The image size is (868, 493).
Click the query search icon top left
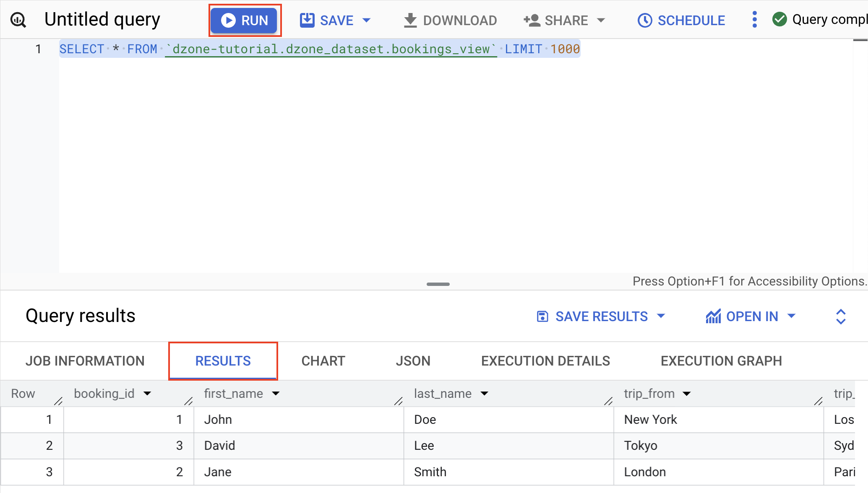[17, 19]
